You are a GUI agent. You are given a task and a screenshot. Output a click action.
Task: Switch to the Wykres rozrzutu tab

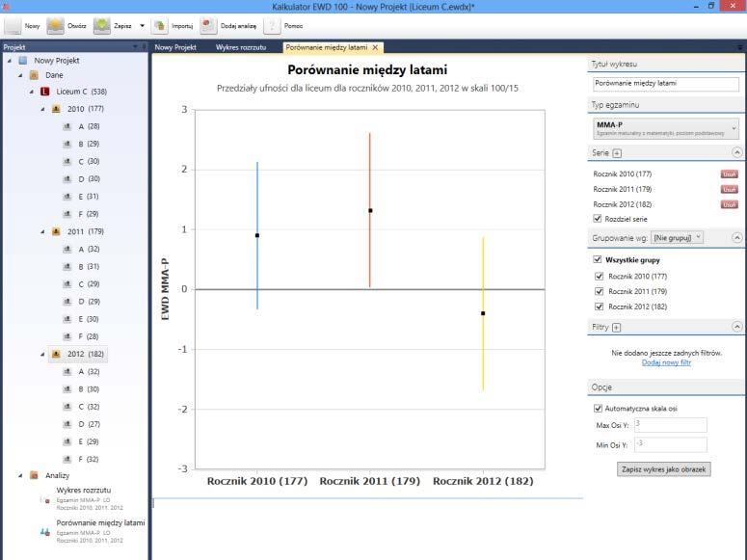click(241, 47)
